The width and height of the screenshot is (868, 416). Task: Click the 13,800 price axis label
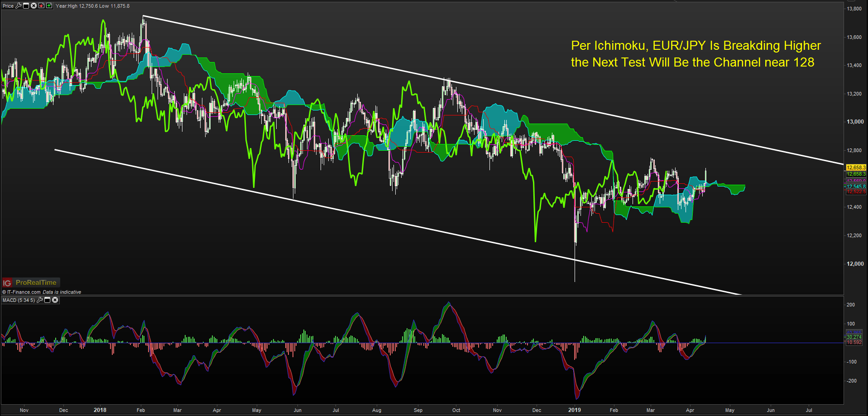coord(854,9)
